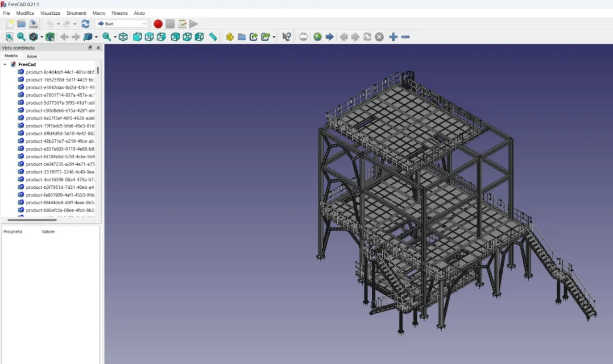The image size is (613, 364).
Task: Select the FreeCad document root item
Action: point(27,64)
